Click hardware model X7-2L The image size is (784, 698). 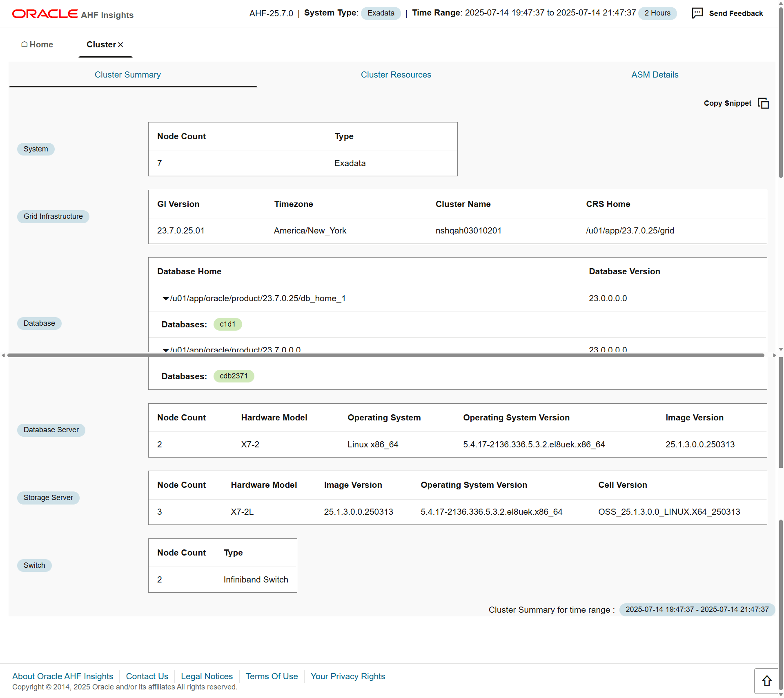point(242,512)
